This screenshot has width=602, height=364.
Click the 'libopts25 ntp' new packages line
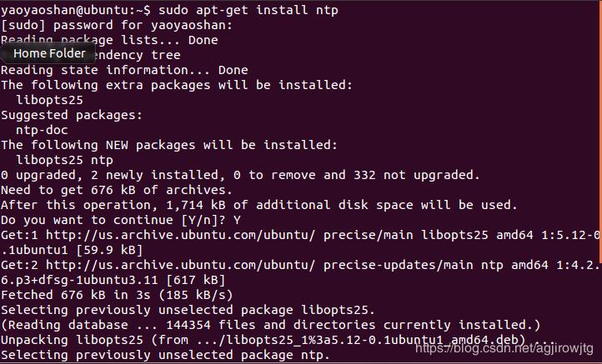coord(64,160)
